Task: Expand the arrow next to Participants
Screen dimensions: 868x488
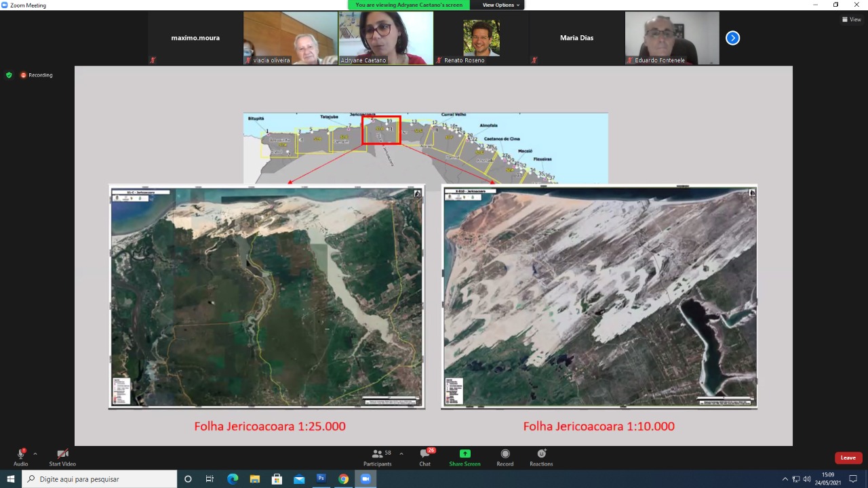Action: (x=401, y=454)
